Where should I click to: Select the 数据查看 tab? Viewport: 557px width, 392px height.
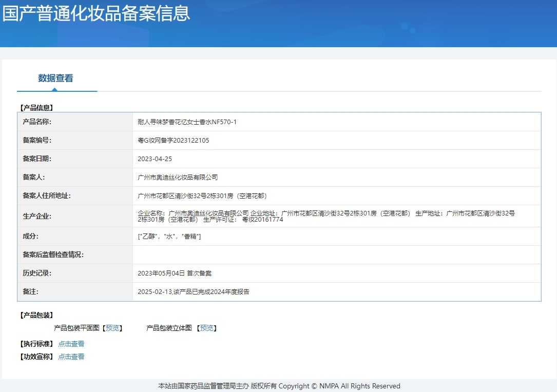point(56,78)
